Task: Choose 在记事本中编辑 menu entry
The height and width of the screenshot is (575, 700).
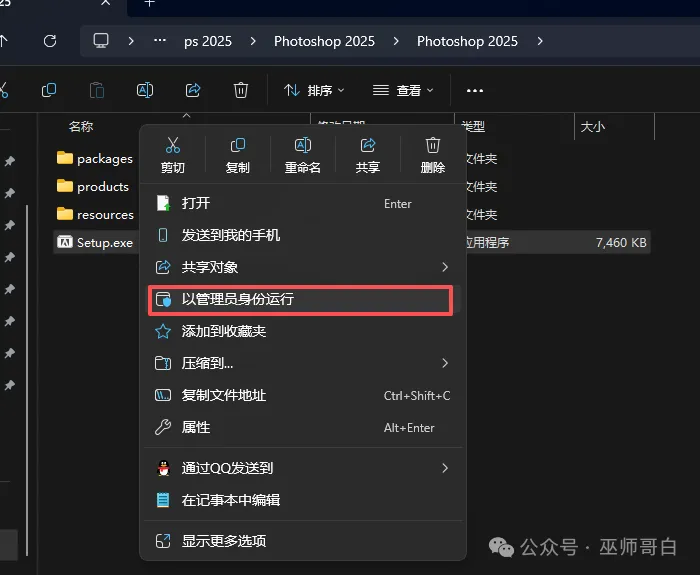Action: pyautogui.click(x=302, y=500)
